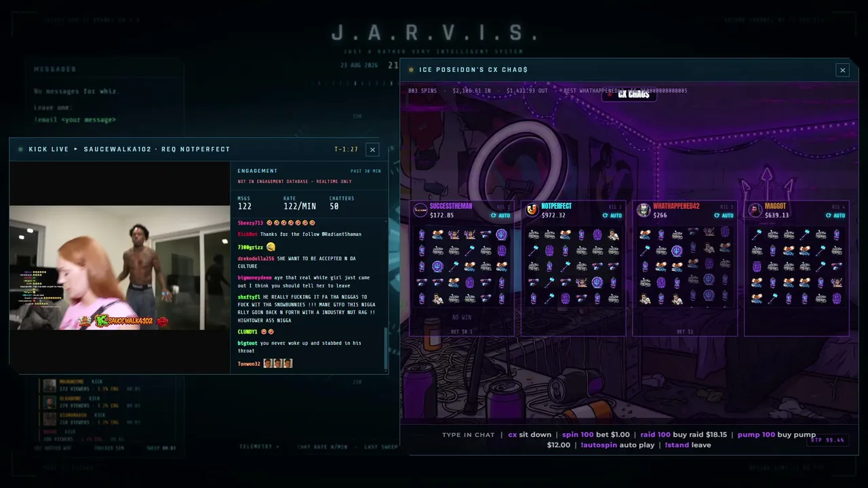
Task: Toggle AUTO spin for SUCCESSTHEMAN
Action: (500, 216)
